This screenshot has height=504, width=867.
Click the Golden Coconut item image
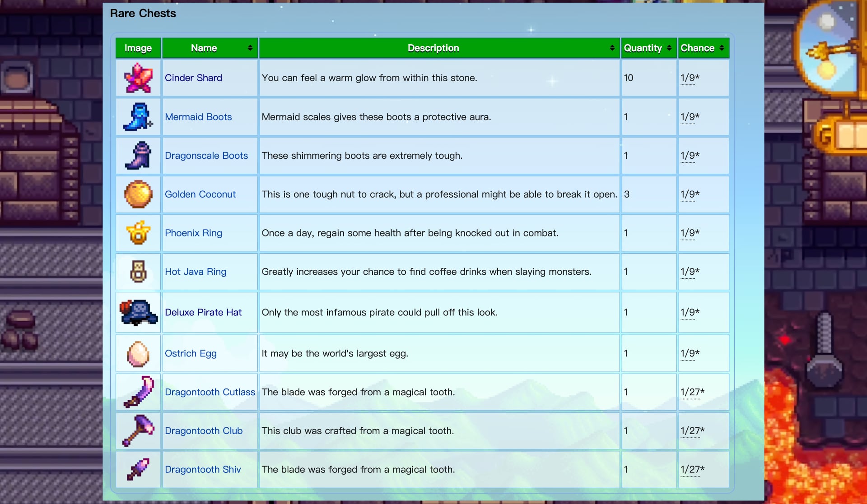(138, 194)
